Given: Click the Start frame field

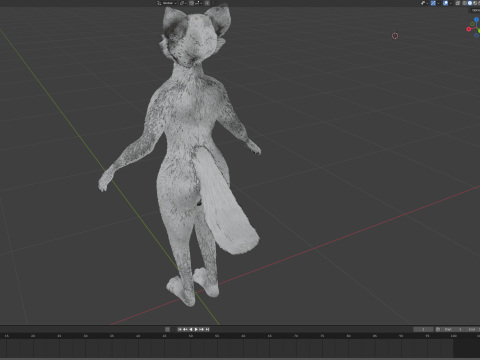Looking at the screenshot, I should tap(452, 329).
